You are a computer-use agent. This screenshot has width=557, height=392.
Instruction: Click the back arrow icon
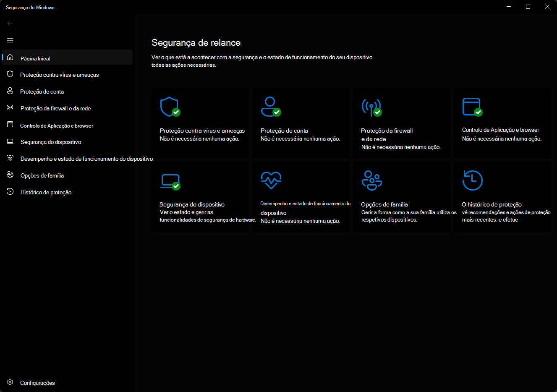pos(10,24)
